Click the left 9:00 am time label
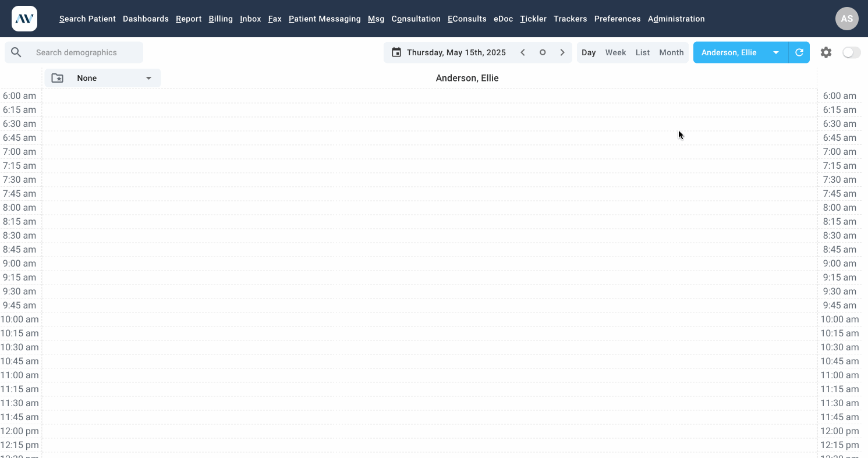Screen dimensions: 868x458 click(19, 264)
